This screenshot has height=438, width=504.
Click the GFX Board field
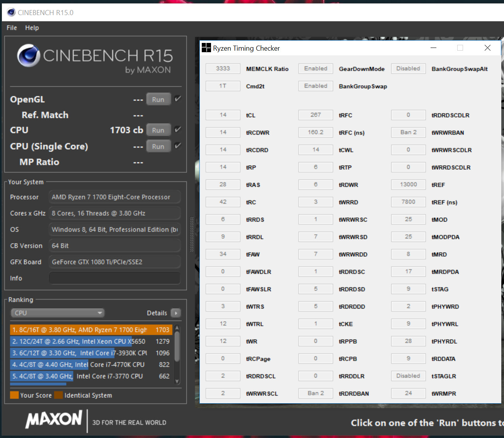pyautogui.click(x=114, y=262)
